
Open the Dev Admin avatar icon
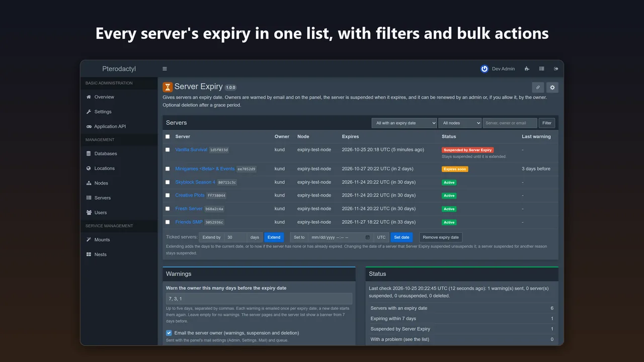[x=485, y=69]
